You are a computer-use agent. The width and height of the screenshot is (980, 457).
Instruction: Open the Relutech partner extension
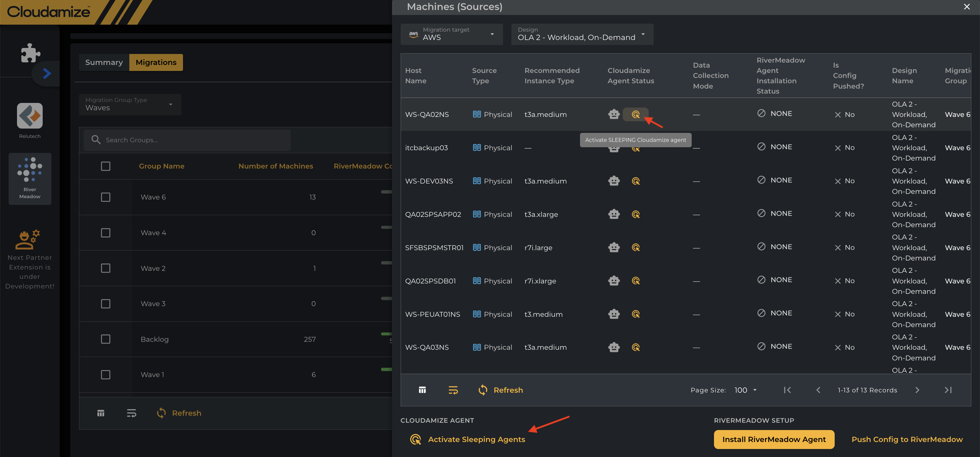[x=30, y=121]
